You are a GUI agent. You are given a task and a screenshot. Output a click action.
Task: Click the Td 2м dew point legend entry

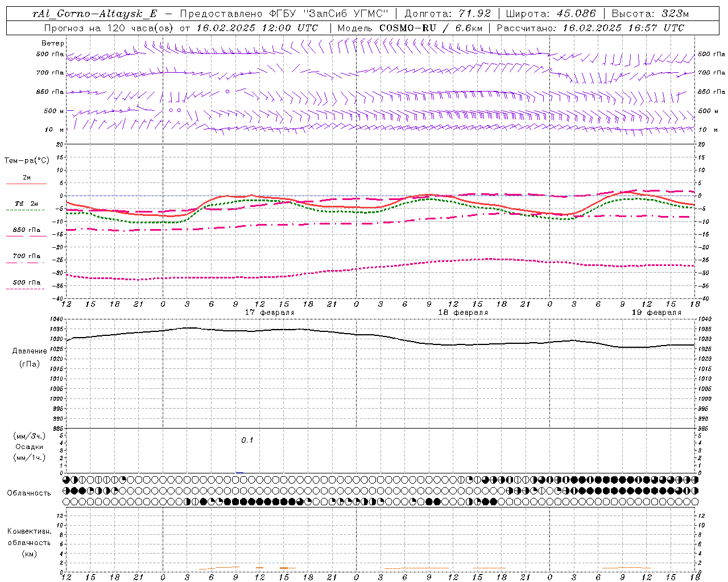pyautogui.click(x=27, y=203)
